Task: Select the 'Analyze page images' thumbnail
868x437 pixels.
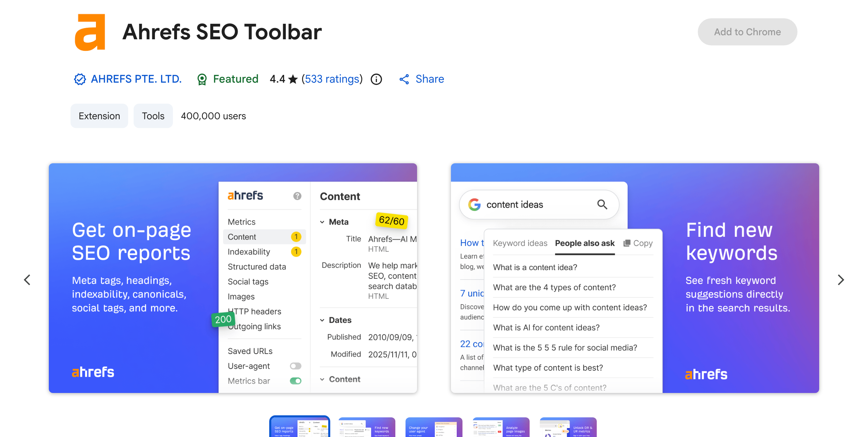Action: (501, 427)
